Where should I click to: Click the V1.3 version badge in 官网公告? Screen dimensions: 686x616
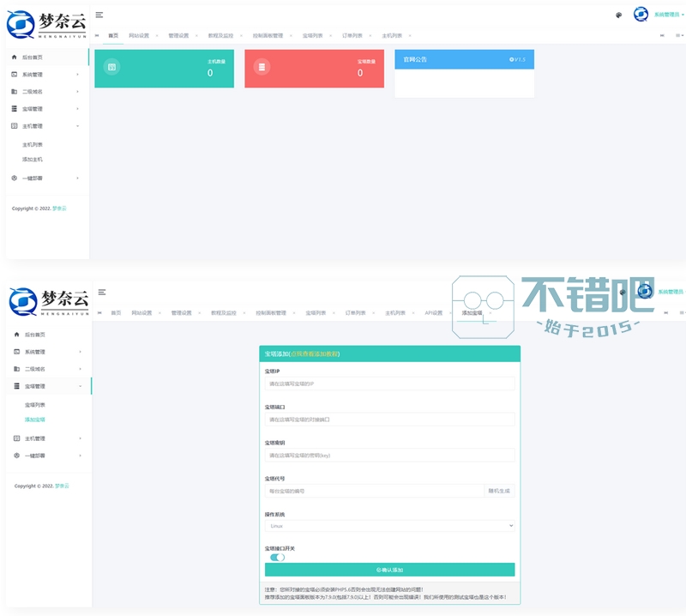[517, 59]
